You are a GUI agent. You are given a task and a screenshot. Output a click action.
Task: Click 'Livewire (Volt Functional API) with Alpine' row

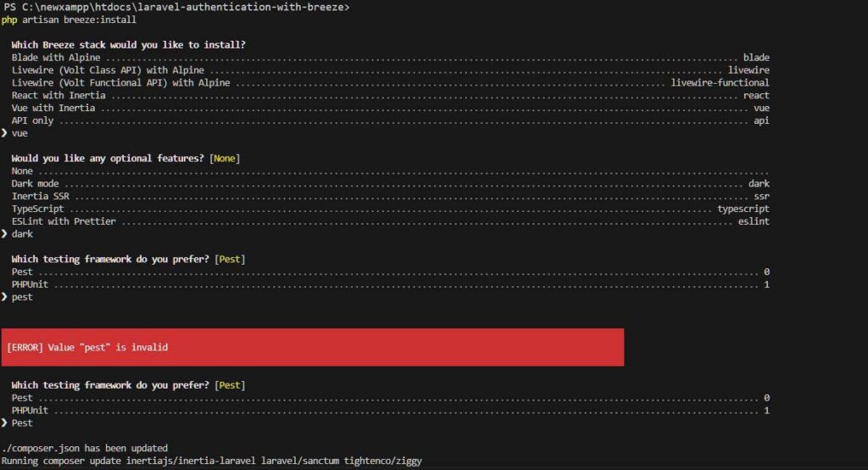coord(390,83)
